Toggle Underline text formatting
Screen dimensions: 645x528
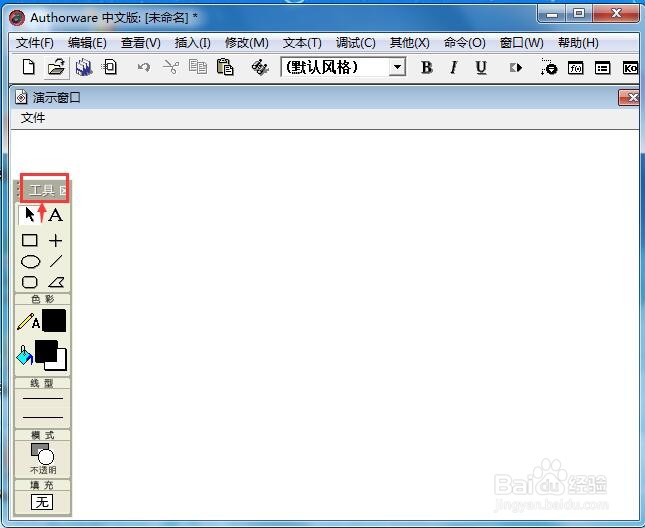481,67
